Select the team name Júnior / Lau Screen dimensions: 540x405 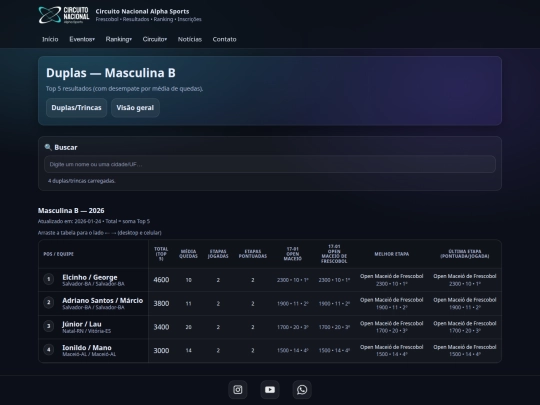point(82,324)
